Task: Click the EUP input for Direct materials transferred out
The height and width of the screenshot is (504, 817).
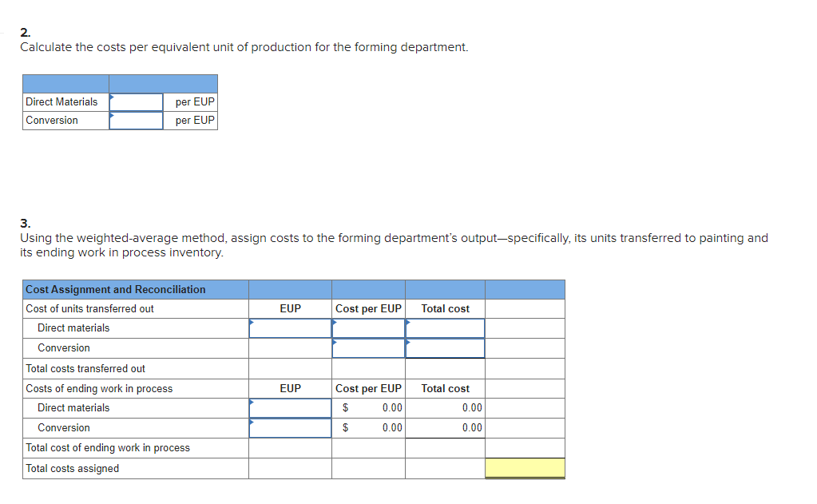Action: [x=290, y=327]
